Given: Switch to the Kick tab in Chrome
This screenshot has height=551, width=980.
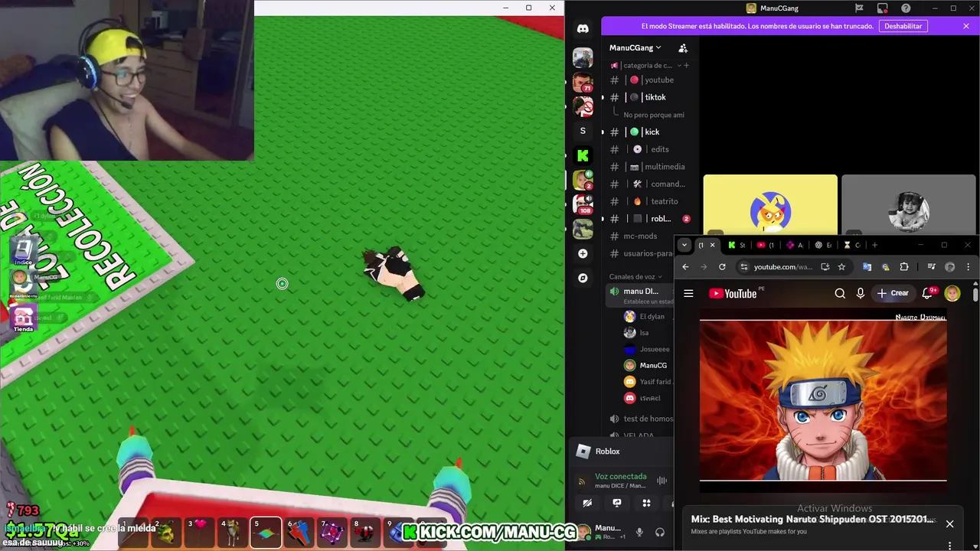Looking at the screenshot, I should 737,245.
